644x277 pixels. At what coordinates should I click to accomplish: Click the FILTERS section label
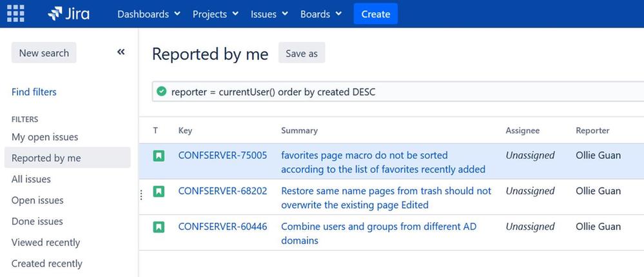click(24, 119)
